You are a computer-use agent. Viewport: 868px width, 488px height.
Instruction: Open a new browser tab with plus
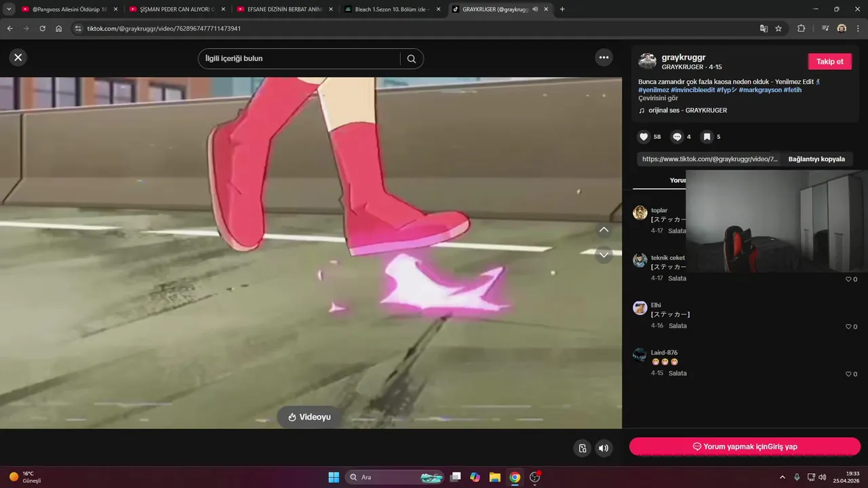[x=562, y=9]
